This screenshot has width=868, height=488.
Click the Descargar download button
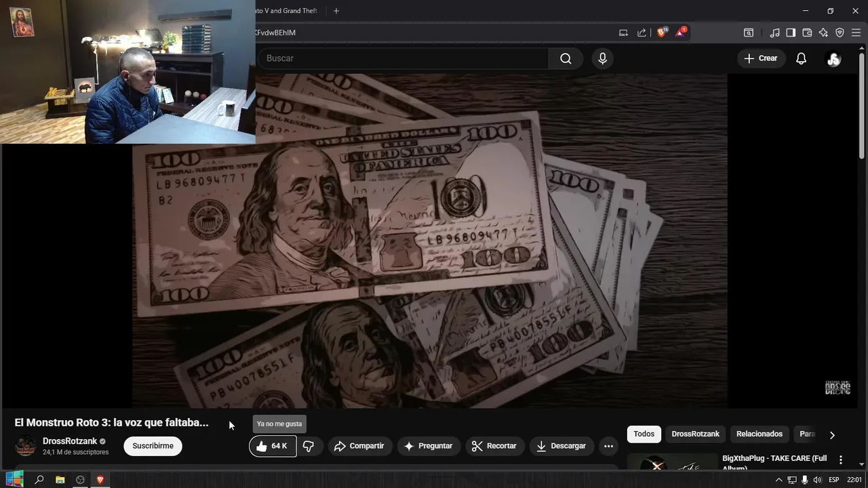(561, 446)
